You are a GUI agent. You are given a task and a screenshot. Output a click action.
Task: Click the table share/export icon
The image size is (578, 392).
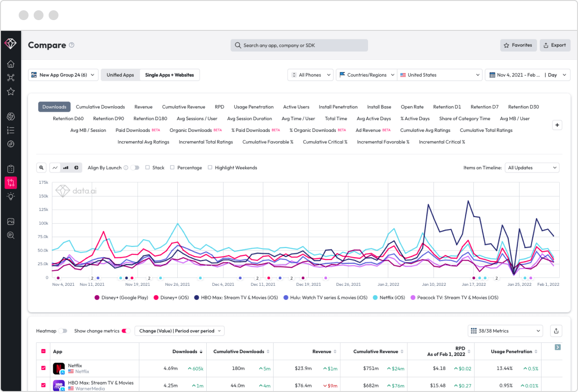click(x=556, y=331)
